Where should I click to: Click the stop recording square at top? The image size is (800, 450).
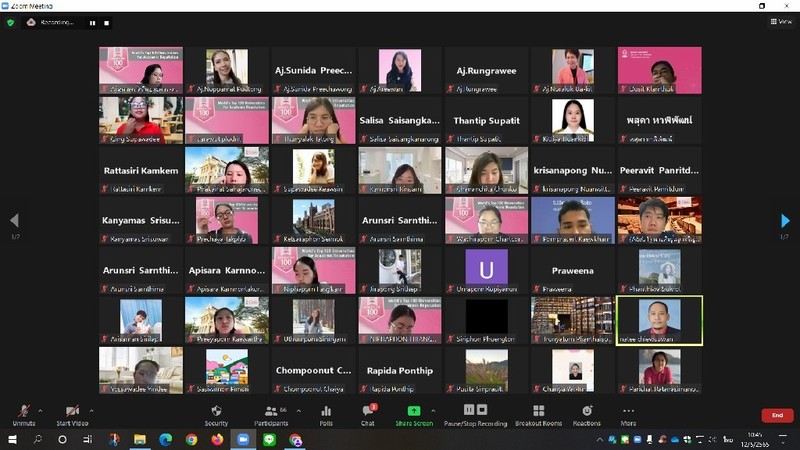108,22
